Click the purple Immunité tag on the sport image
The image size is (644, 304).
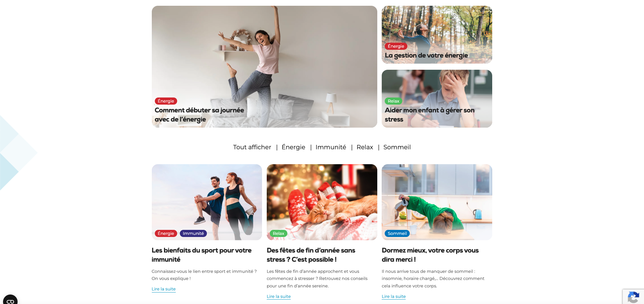coord(193,233)
